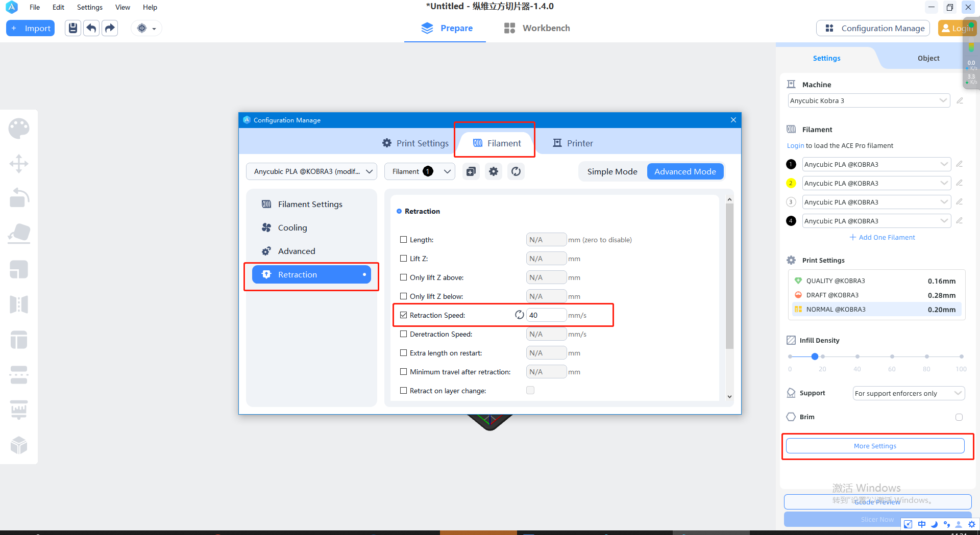
Task: Open the Help menu
Action: tap(150, 7)
